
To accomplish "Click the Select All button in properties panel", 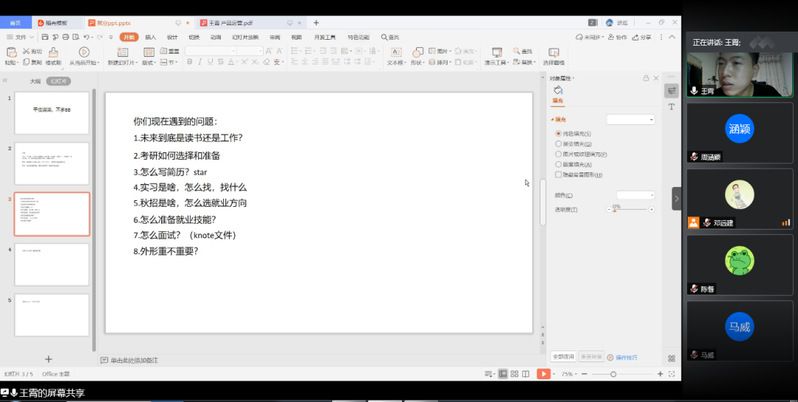I will click(x=563, y=357).
